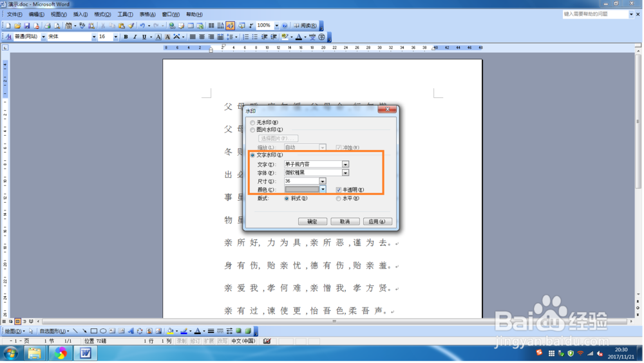644x363 pixels.
Task: Toggle OVR (改写) in status bar
Action: click(x=222, y=341)
